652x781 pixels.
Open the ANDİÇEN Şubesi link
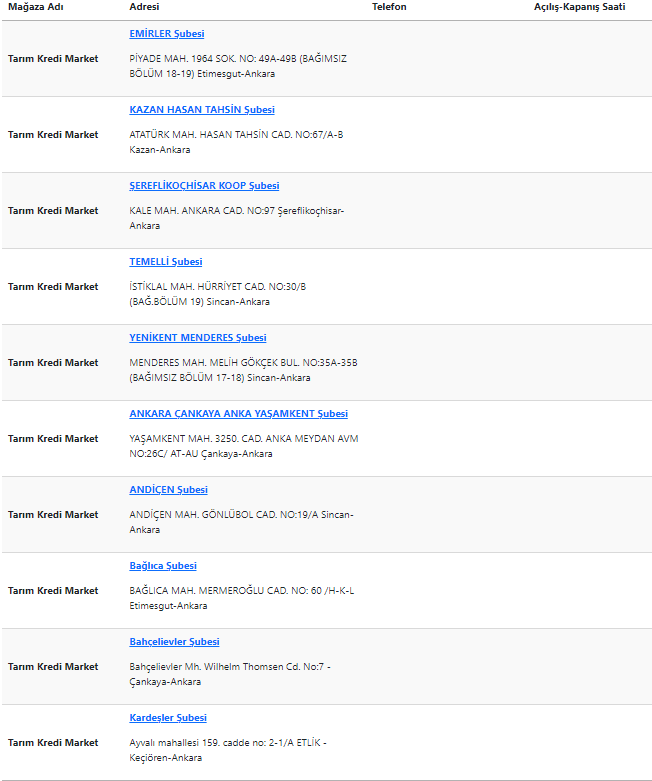pos(168,490)
